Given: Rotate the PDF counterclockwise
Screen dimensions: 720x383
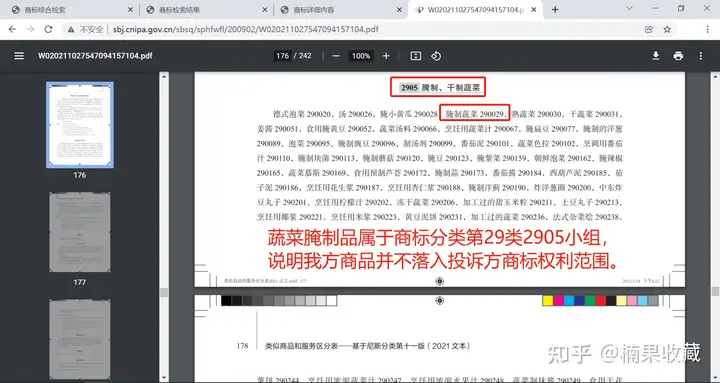Looking at the screenshot, I should [x=436, y=56].
